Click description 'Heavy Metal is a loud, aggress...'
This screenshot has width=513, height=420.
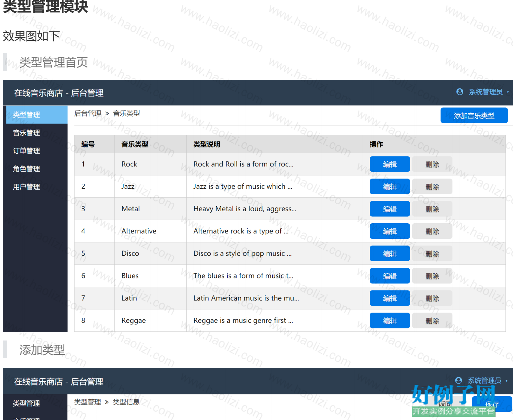click(x=245, y=209)
